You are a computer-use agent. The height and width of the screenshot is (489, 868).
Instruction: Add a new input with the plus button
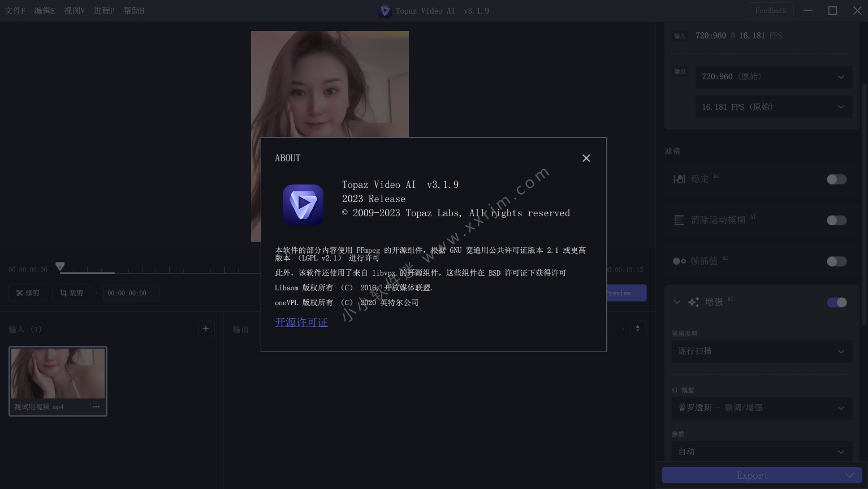click(206, 329)
